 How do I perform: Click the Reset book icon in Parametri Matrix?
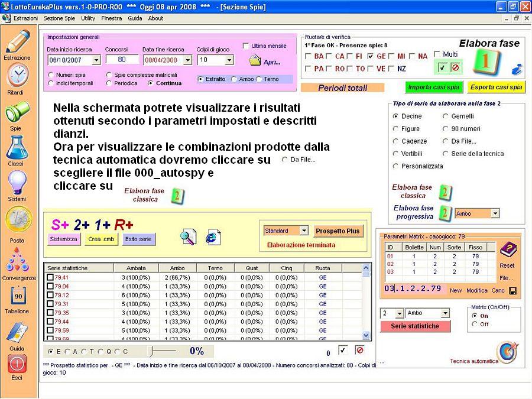(508, 251)
